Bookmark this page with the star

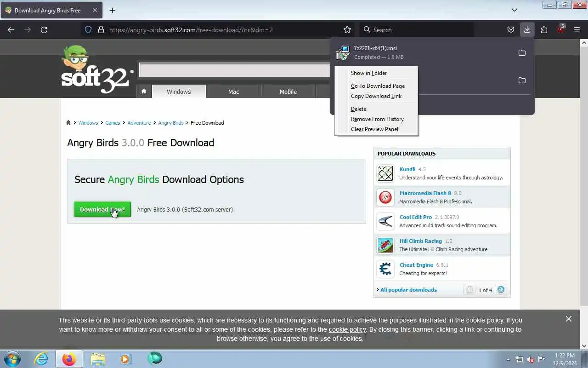(347, 30)
